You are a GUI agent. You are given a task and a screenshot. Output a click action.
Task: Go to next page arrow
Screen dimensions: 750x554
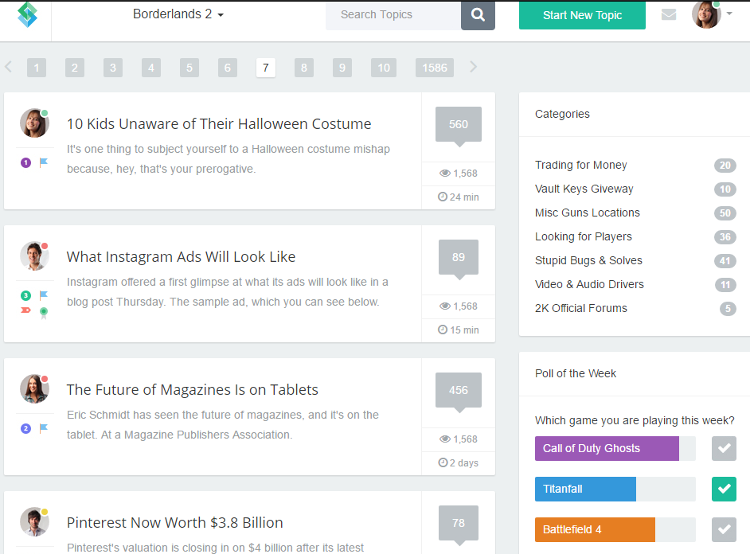tap(473, 67)
